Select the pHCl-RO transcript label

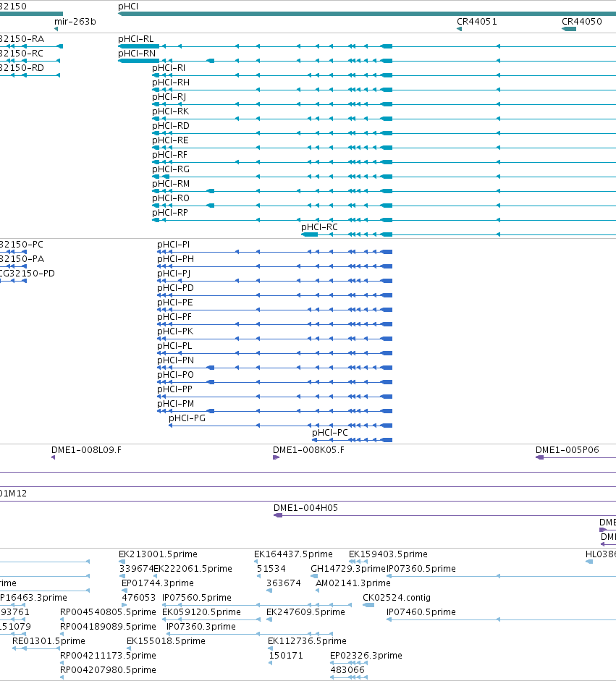pyautogui.click(x=171, y=198)
